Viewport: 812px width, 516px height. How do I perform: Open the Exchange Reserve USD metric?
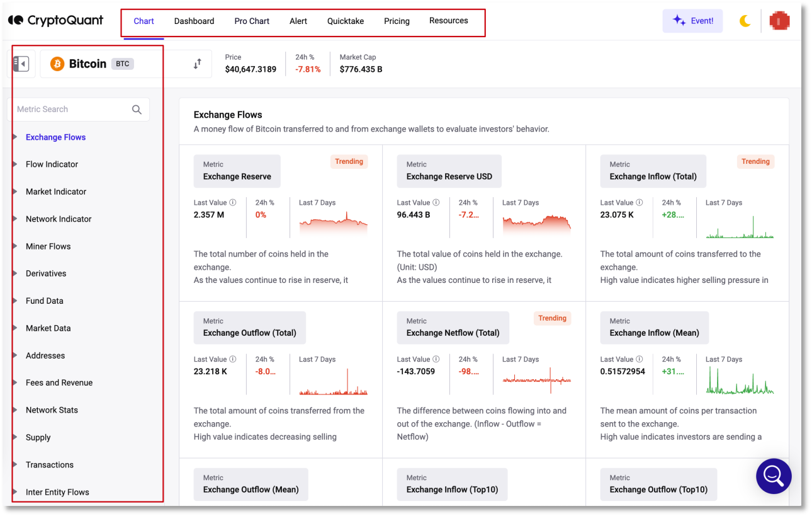(449, 171)
